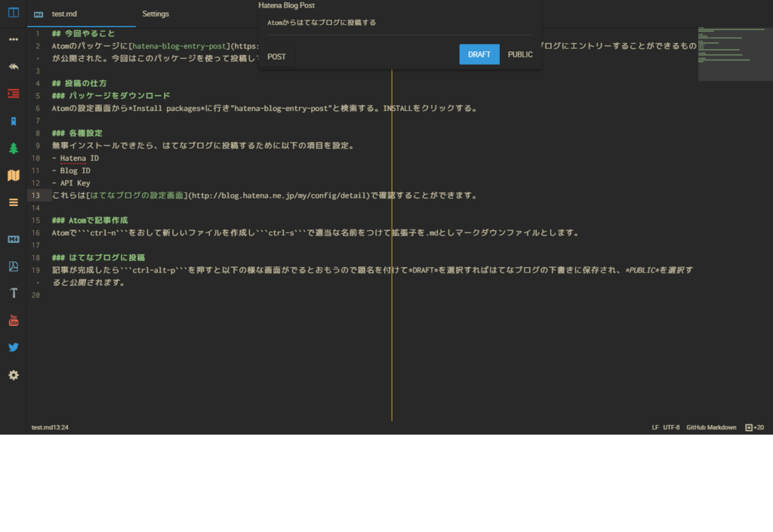Click the heading '### Atomで記事作成'
The height and width of the screenshot is (532, 773).
click(90, 220)
